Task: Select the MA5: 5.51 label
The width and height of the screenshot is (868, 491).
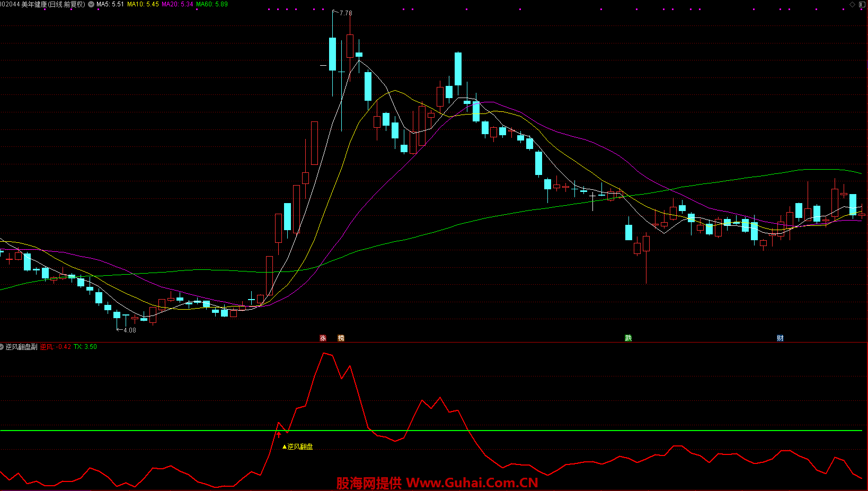Action: pyautogui.click(x=110, y=4)
